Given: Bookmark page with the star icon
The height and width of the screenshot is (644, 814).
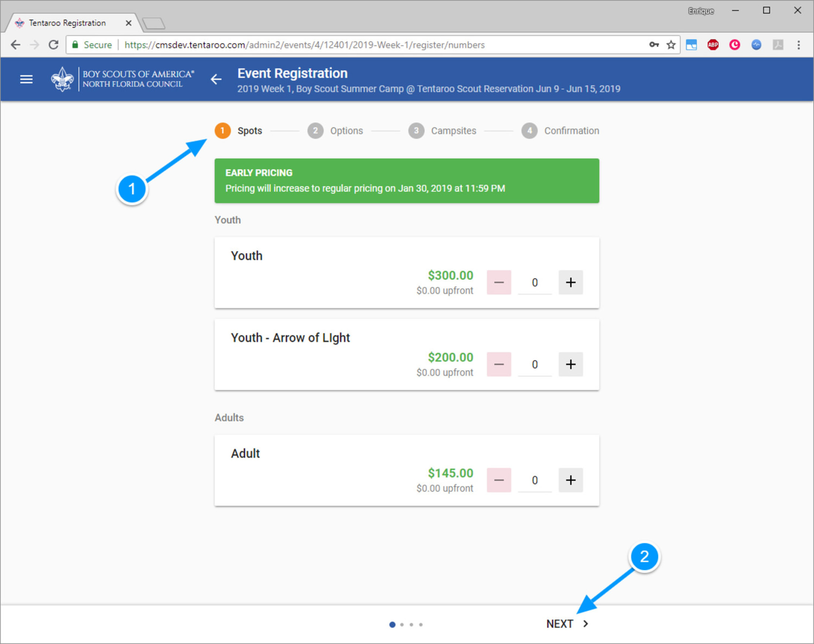Looking at the screenshot, I should [x=671, y=45].
